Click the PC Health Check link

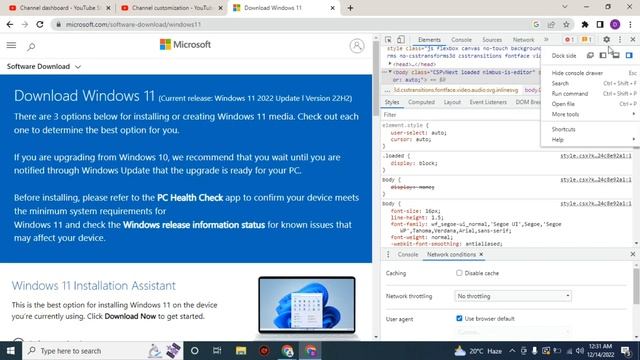(190, 198)
